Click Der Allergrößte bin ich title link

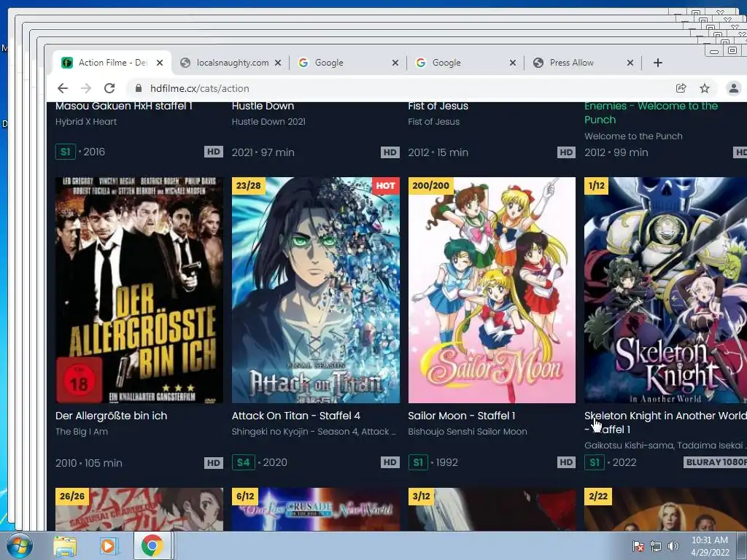pos(111,416)
